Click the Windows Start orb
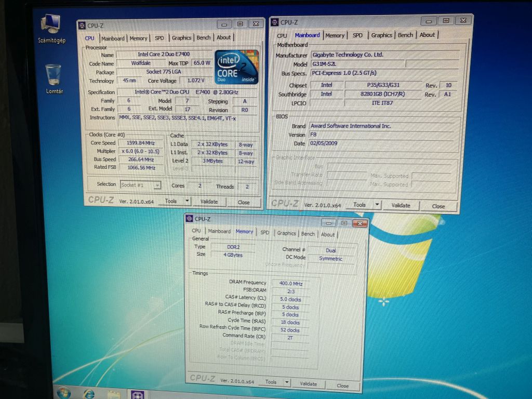This screenshot has height=399, width=532. click(x=63, y=394)
